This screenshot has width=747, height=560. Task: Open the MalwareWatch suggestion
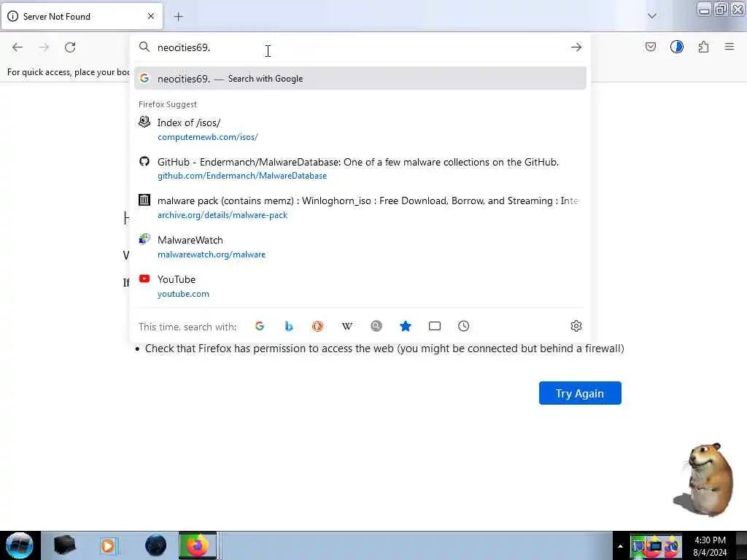click(360, 246)
